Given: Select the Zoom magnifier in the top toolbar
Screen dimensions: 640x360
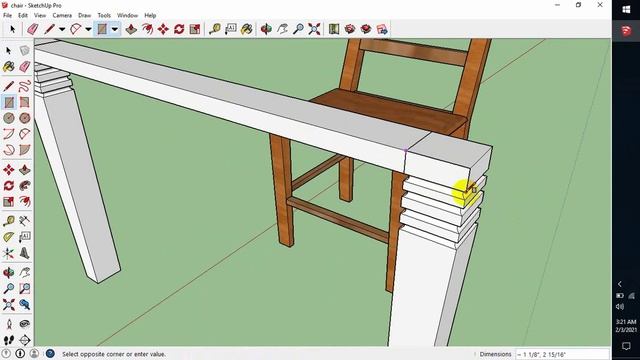Looking at the screenshot, I should (x=298, y=29).
